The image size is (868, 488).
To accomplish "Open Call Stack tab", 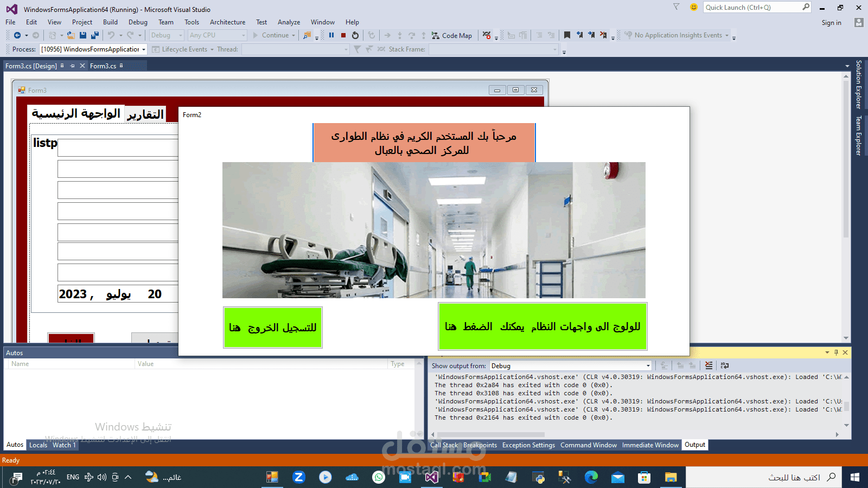I will point(444,445).
